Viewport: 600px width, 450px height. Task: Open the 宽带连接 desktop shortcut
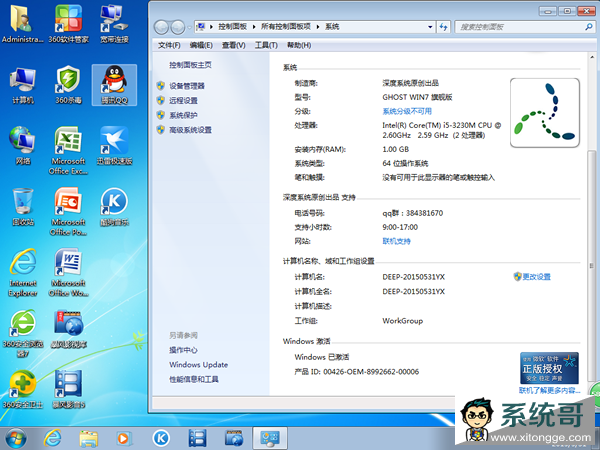[114, 24]
